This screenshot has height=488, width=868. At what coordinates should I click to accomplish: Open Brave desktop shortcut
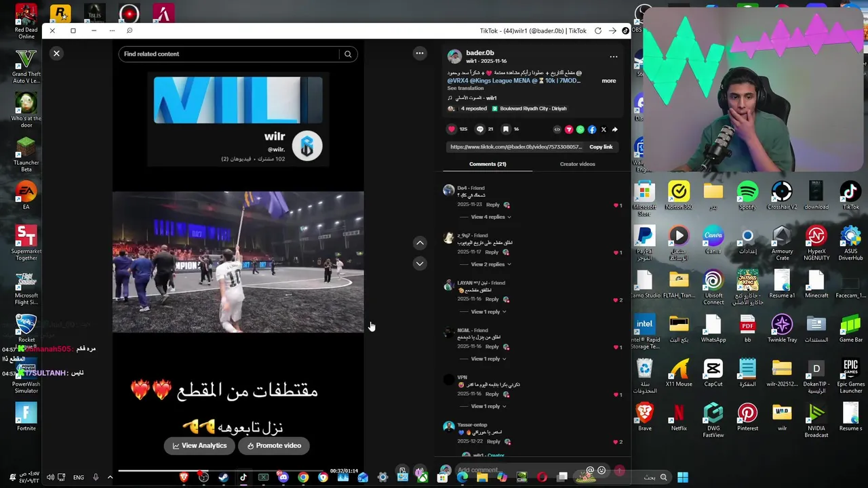(x=645, y=417)
